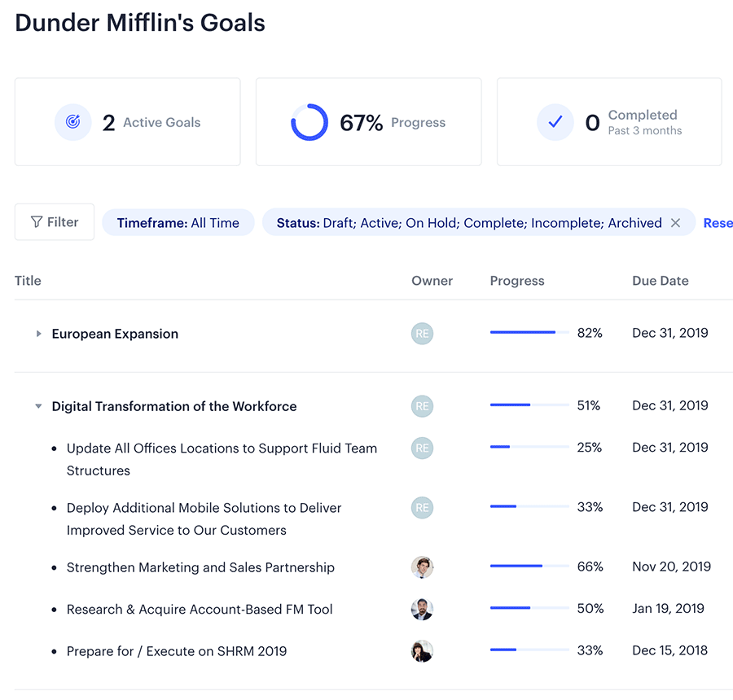The image size is (733, 700).
Task: Click the Dunder Mifflin's Goals heading
Action: (x=140, y=23)
